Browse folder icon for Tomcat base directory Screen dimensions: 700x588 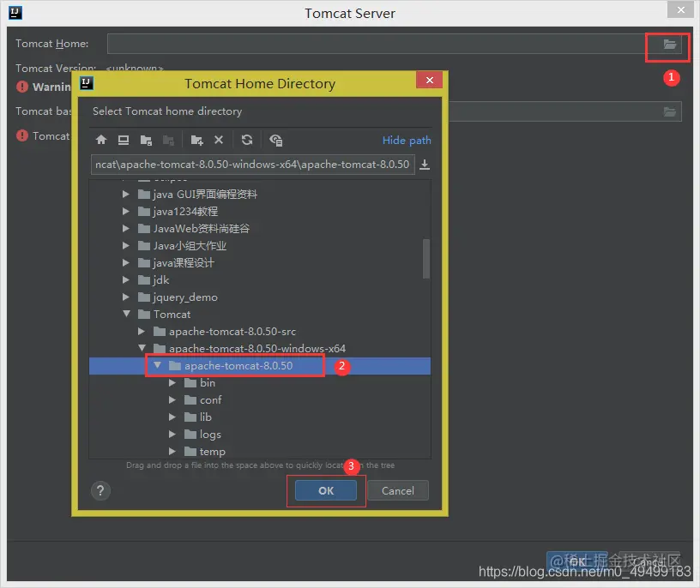669,111
